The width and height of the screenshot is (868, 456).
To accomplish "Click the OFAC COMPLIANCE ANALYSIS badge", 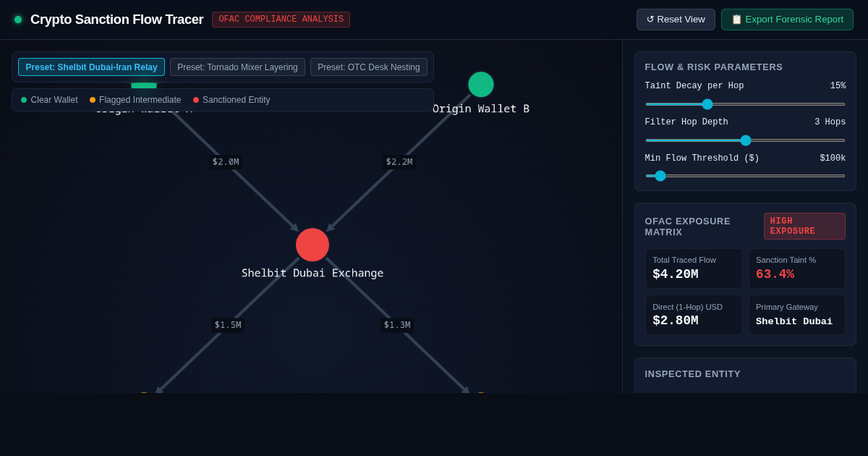I will (x=281, y=20).
